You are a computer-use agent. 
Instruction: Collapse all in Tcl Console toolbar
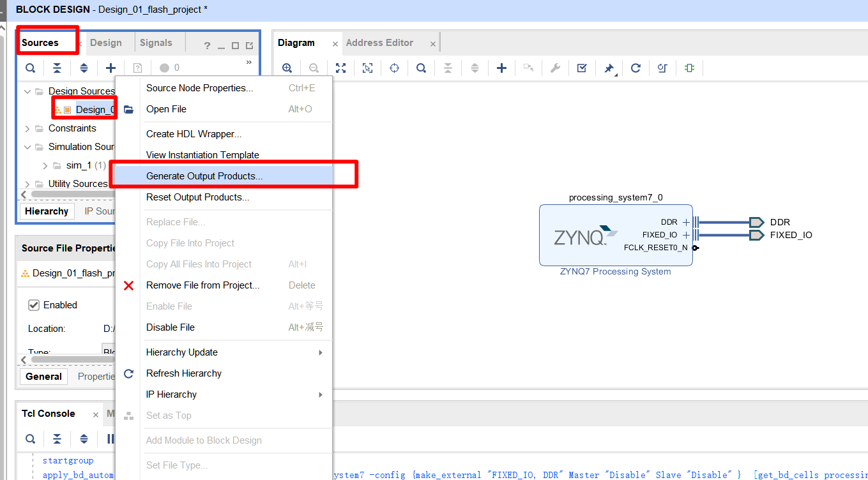57,439
